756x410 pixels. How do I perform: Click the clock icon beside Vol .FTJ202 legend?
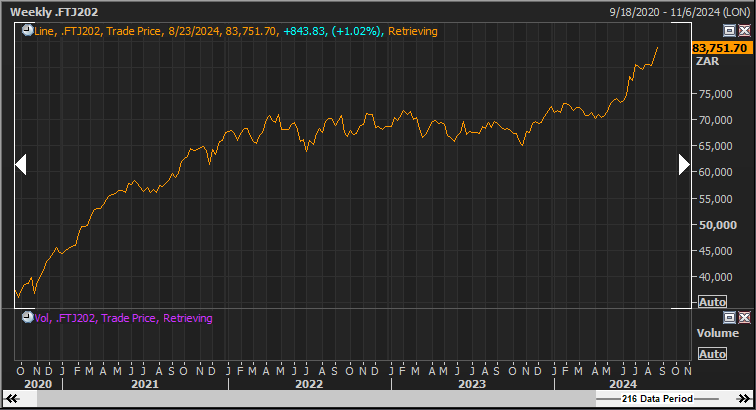pyautogui.click(x=27, y=317)
